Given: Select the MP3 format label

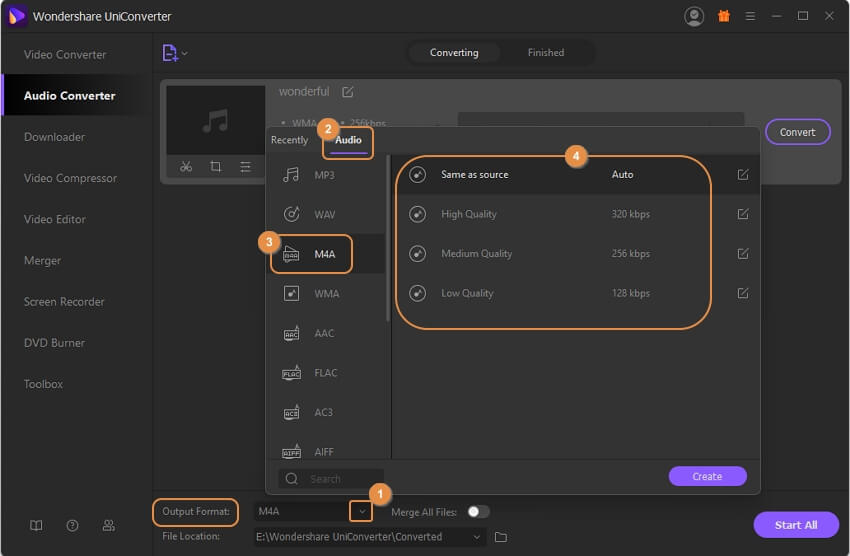Looking at the screenshot, I should tap(324, 175).
